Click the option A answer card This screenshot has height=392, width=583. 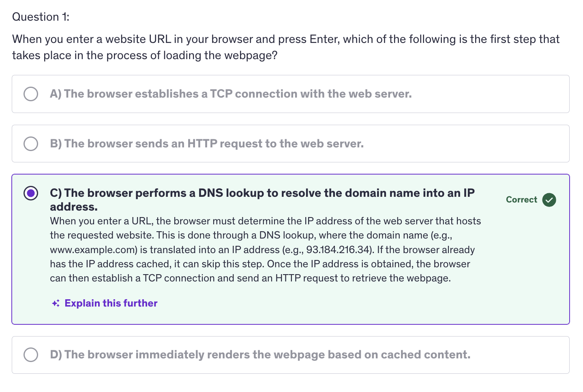(291, 94)
